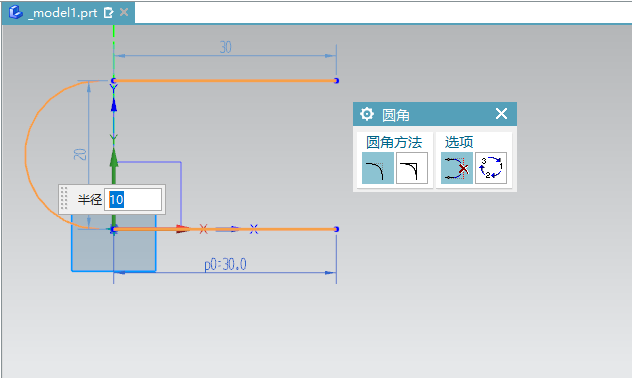The width and height of the screenshot is (632, 378).
Task: Open the 圆角 dialog settings gear
Action: pos(367,114)
